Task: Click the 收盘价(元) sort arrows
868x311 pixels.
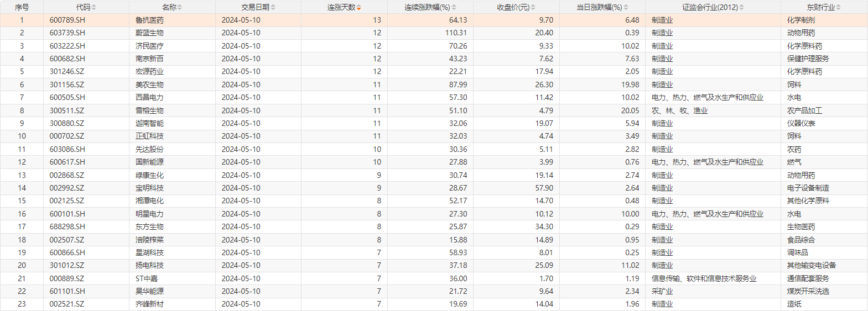Action: 533,7
